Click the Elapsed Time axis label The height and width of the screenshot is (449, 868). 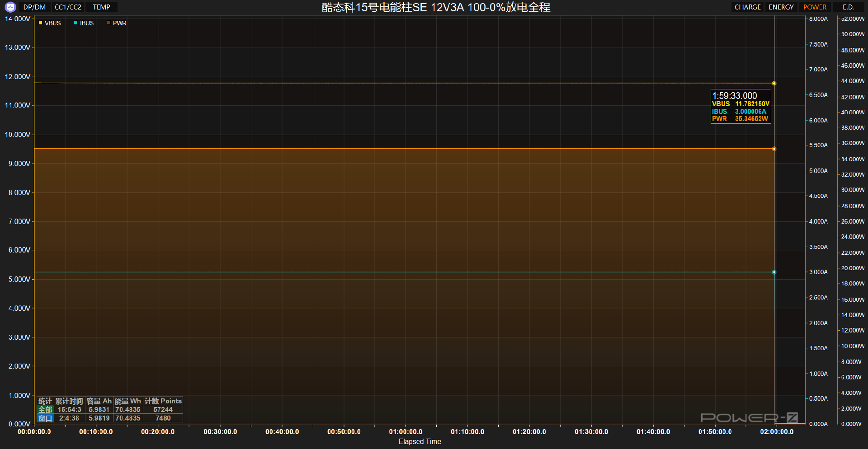tap(420, 442)
